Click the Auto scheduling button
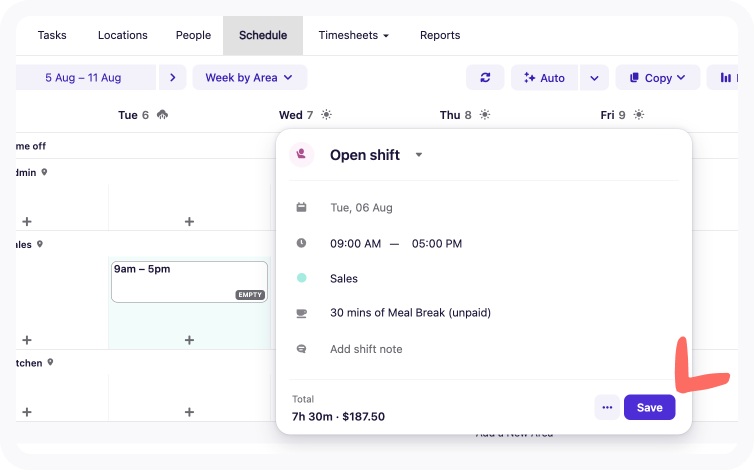Screen dimensions: 754x470 544,78
